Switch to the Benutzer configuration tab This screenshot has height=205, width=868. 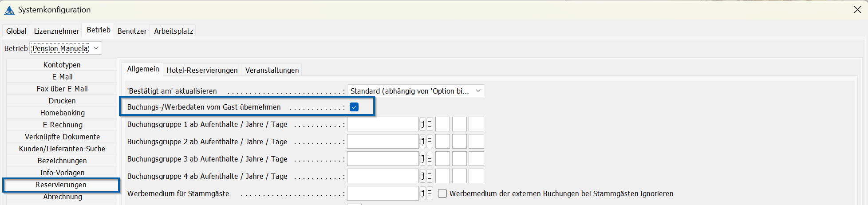click(132, 31)
